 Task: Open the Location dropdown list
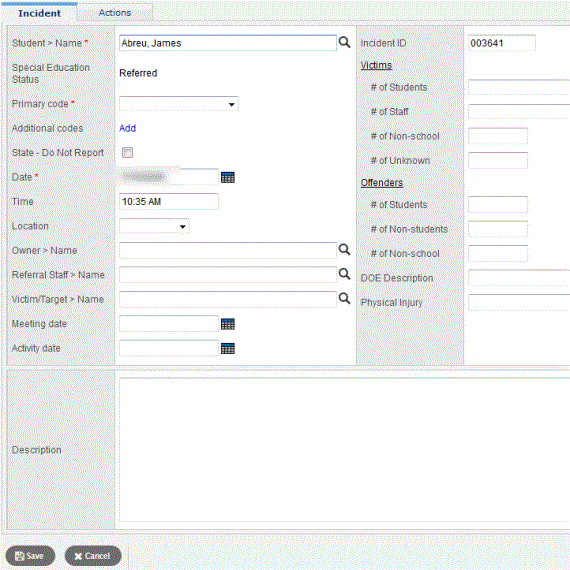pyautogui.click(x=154, y=226)
